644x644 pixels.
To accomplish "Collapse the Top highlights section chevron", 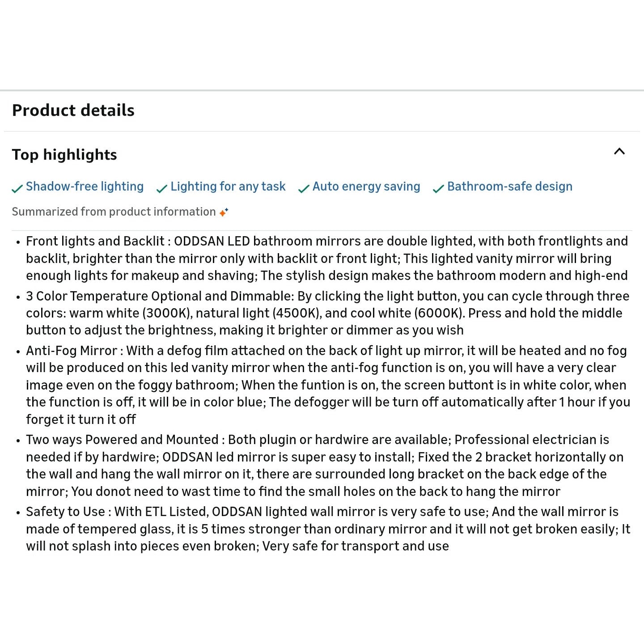I will point(619,152).
